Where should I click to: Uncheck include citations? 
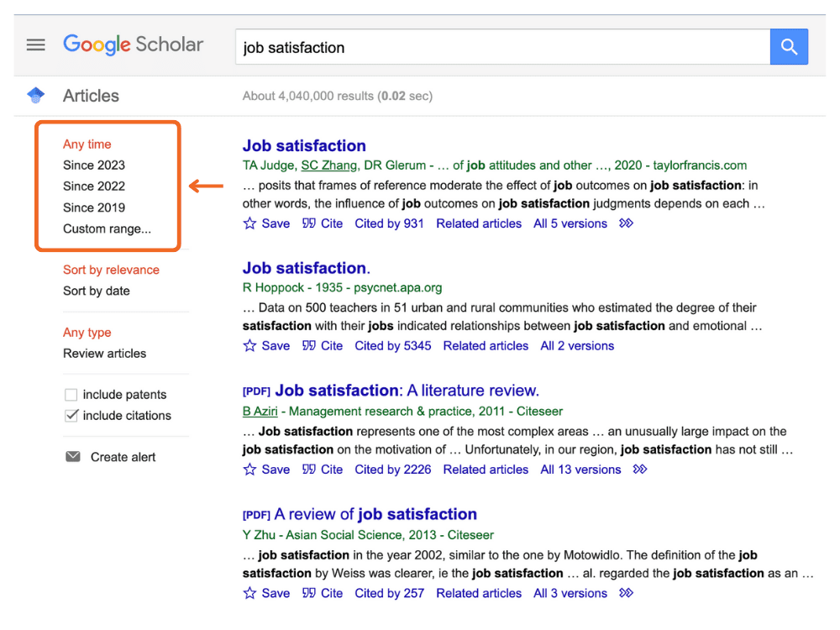coord(71,415)
